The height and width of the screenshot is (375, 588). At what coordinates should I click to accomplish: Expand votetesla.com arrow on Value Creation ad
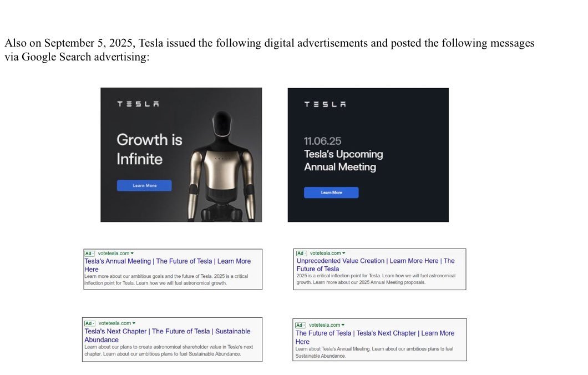pos(343,253)
